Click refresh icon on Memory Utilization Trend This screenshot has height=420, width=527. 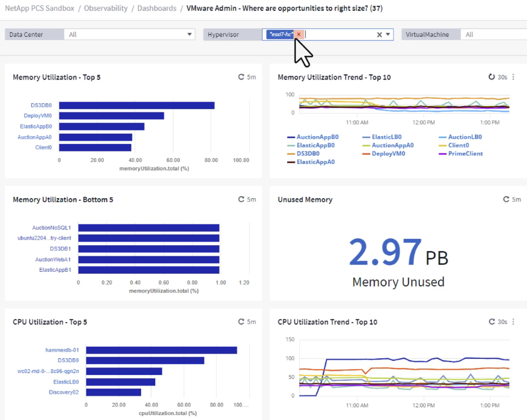[x=492, y=77]
